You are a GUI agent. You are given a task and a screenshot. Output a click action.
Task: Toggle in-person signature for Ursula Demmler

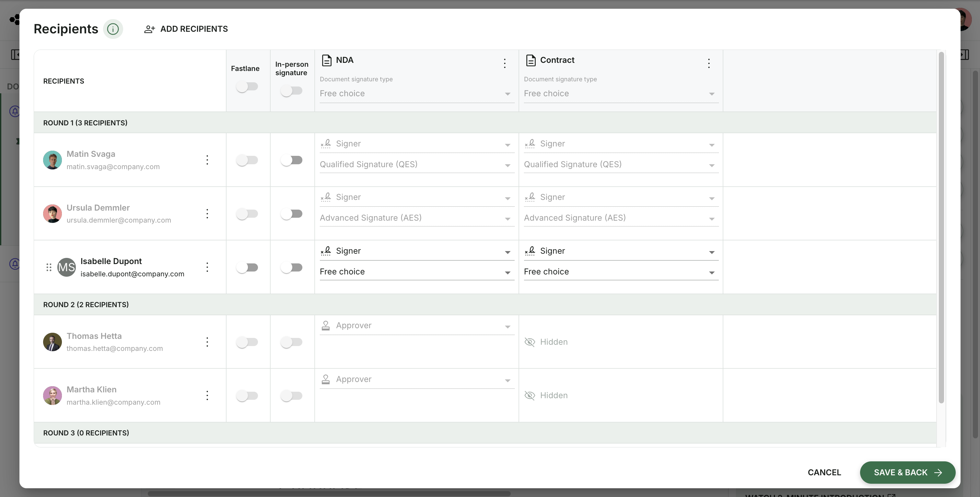coord(291,214)
